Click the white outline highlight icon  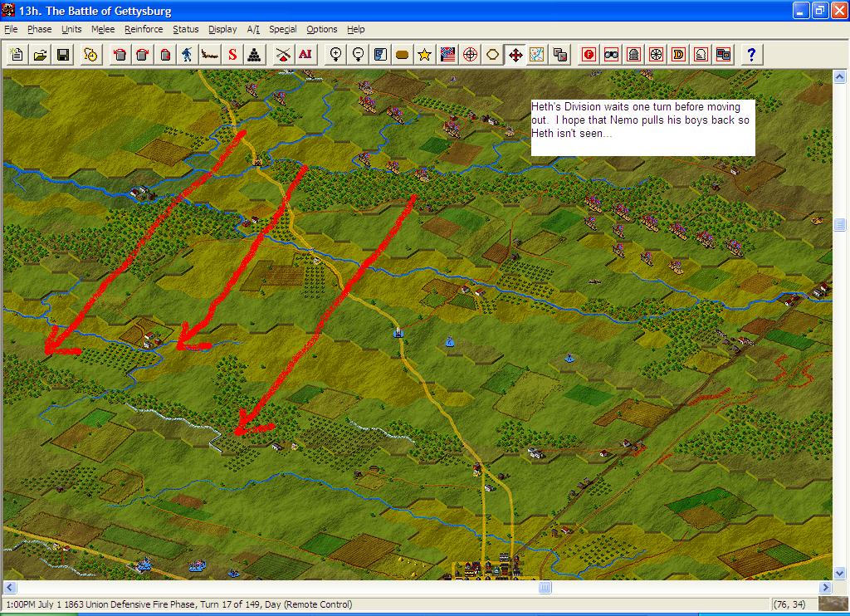coord(701,54)
